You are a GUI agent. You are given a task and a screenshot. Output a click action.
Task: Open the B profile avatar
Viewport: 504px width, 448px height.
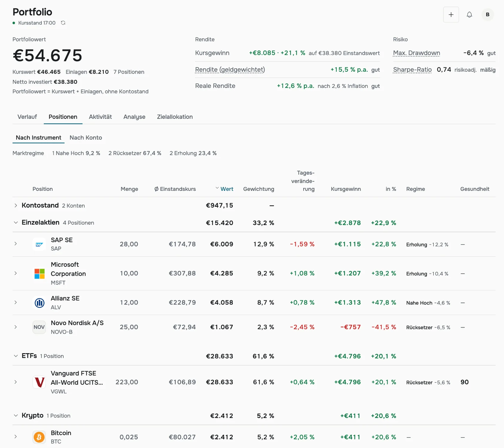pos(487,14)
